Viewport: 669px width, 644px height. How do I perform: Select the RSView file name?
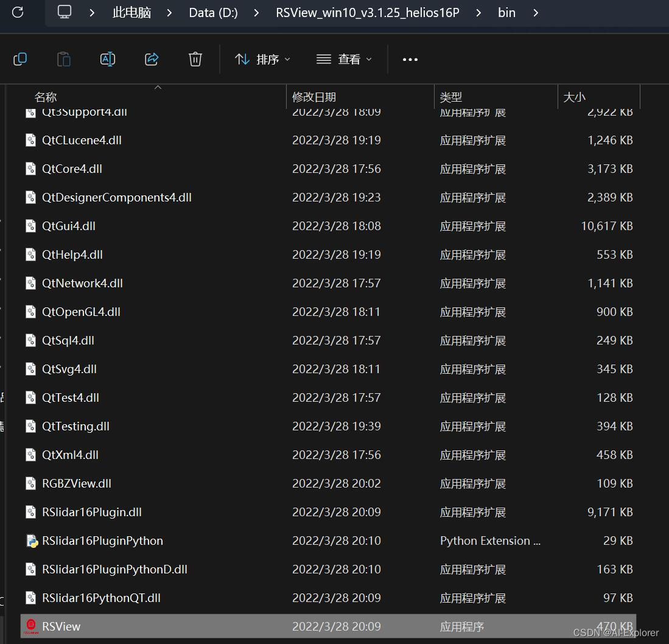[x=61, y=626]
